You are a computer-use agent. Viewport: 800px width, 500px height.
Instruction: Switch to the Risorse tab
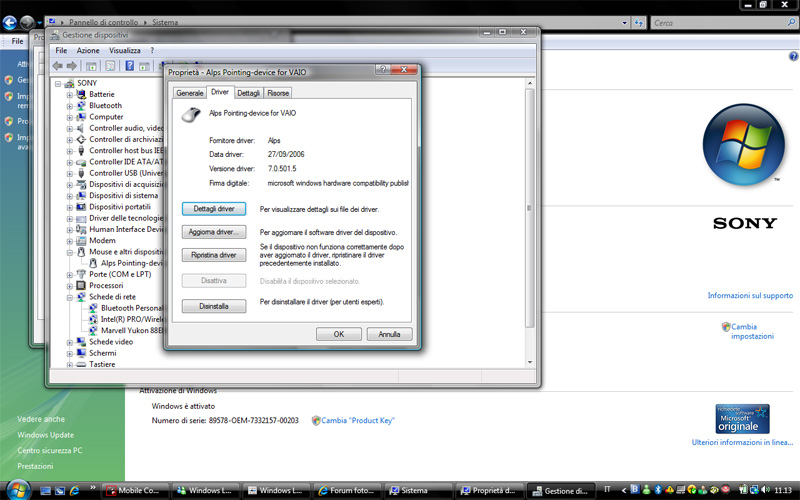pyautogui.click(x=278, y=93)
